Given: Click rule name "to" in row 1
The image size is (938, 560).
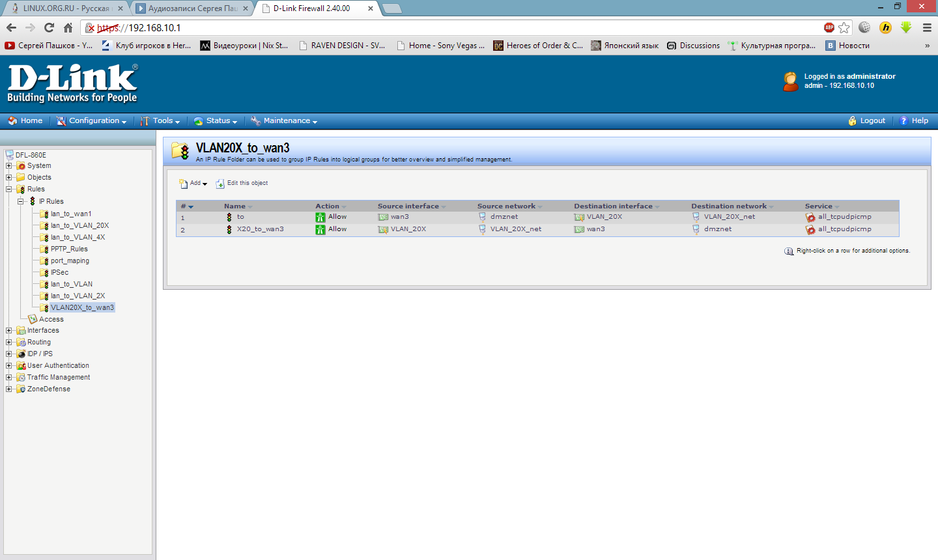Looking at the screenshot, I should [240, 217].
